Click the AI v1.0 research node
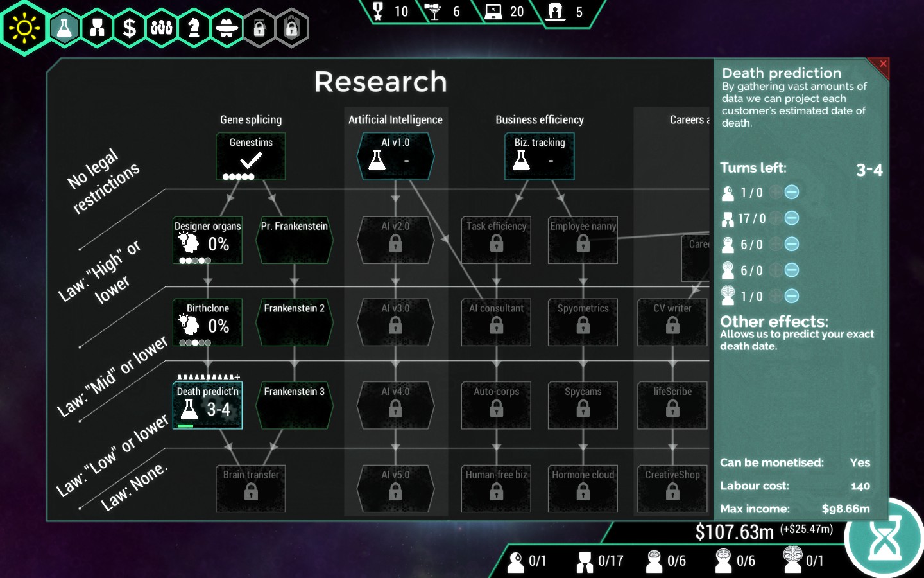The image size is (924, 578). point(395,156)
